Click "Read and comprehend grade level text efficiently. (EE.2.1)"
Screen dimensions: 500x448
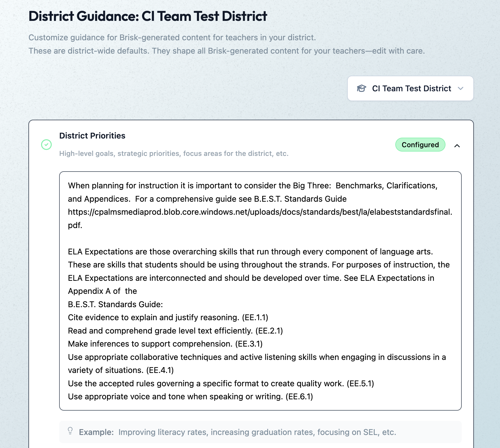point(175,331)
